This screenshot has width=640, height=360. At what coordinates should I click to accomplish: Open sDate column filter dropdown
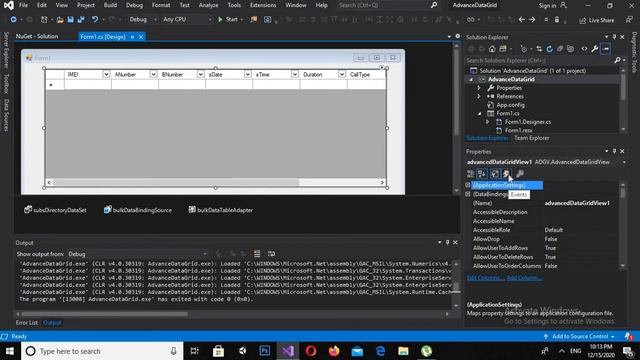coord(247,74)
